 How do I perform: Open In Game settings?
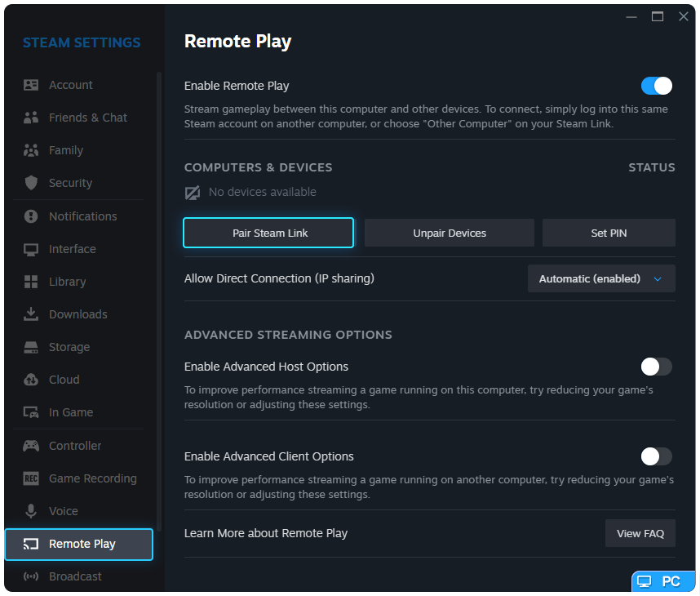[79, 412]
